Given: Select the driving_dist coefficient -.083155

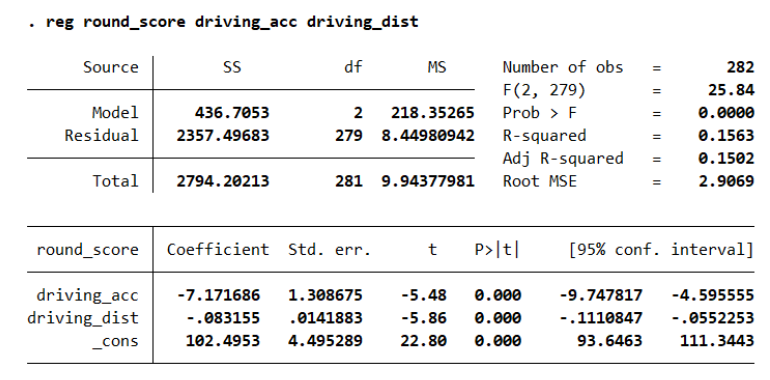Looking at the screenshot, I should tap(223, 318).
